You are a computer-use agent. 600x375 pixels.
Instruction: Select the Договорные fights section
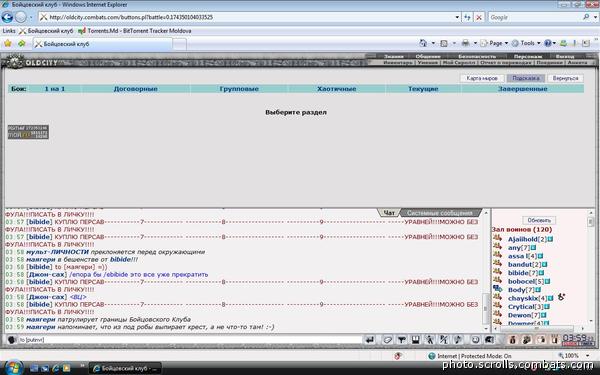point(135,89)
